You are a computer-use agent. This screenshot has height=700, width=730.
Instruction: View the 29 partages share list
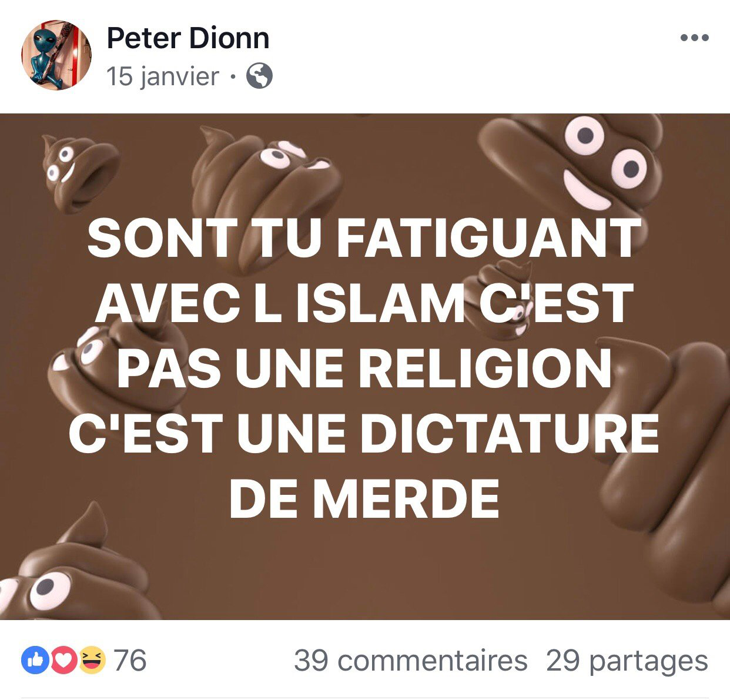(x=627, y=661)
